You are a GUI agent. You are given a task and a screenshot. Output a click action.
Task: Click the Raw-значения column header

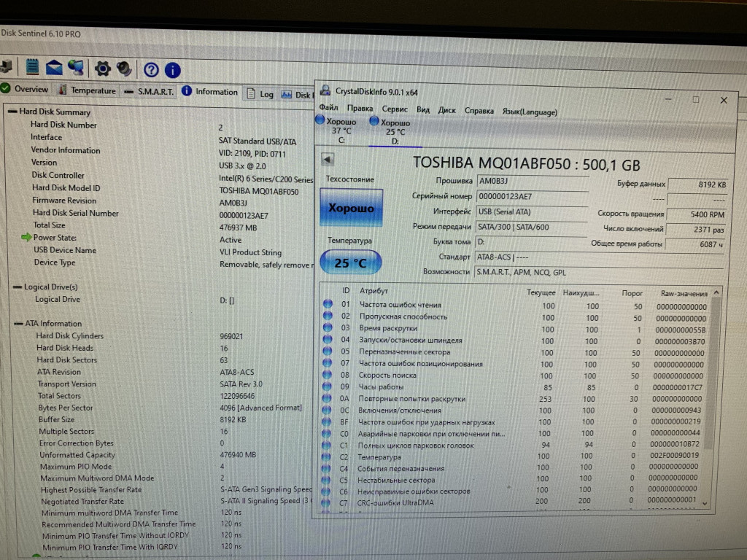coord(684,293)
